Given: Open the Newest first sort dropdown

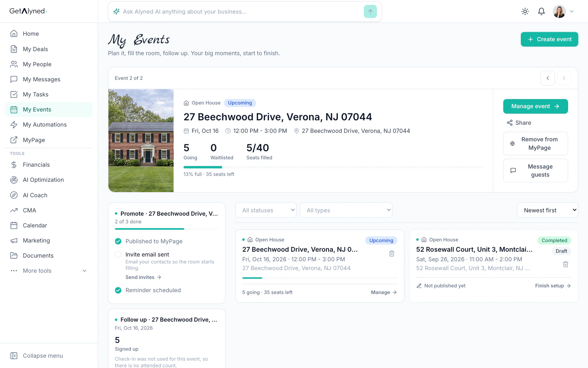Looking at the screenshot, I should tap(548, 210).
